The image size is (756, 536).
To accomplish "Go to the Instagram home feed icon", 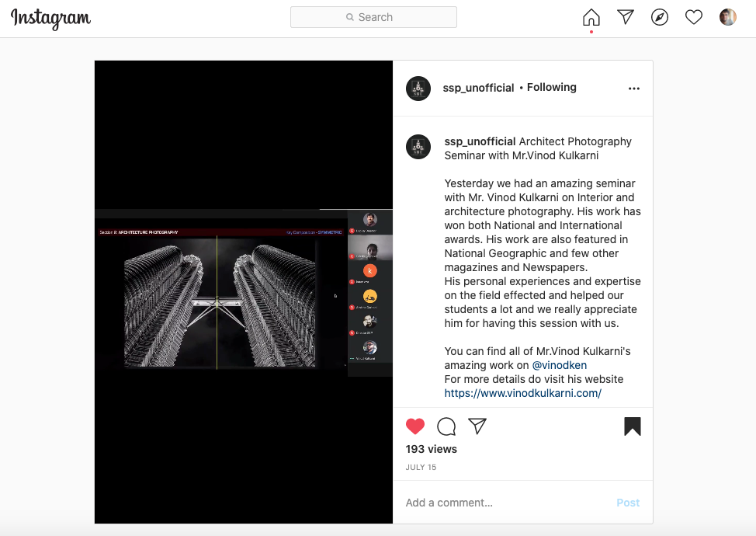I will [x=591, y=17].
